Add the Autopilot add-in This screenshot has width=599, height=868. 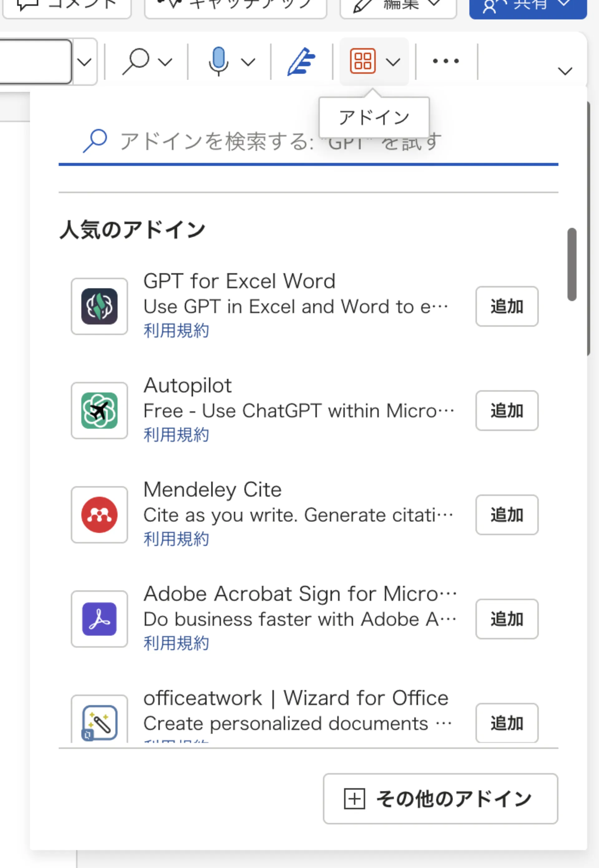click(507, 411)
